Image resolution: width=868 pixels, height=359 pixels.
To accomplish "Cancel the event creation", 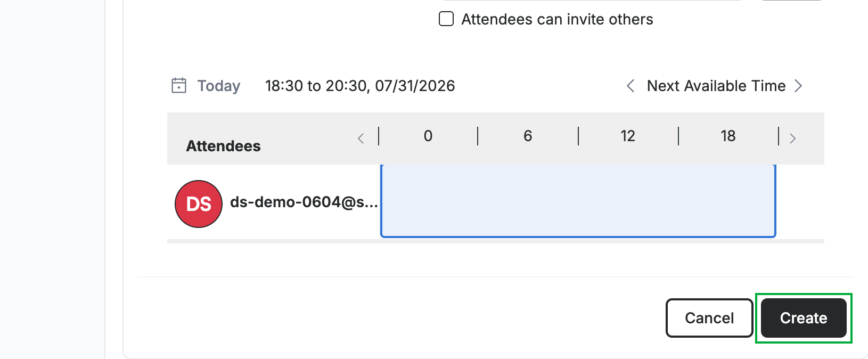I will tap(709, 318).
